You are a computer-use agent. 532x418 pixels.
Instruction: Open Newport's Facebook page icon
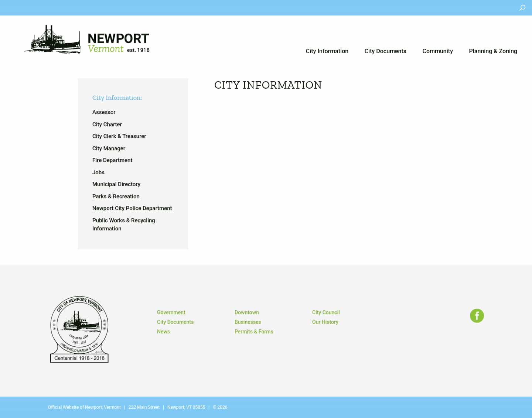(x=477, y=316)
